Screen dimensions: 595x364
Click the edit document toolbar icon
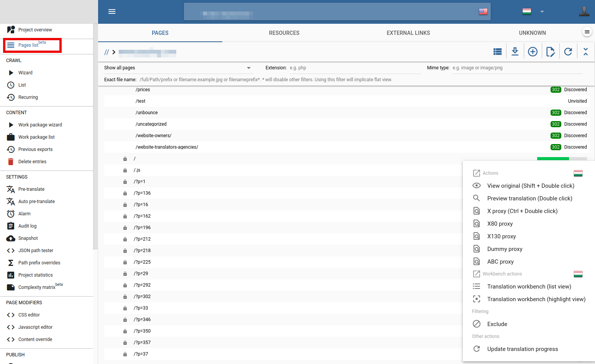[550, 52]
